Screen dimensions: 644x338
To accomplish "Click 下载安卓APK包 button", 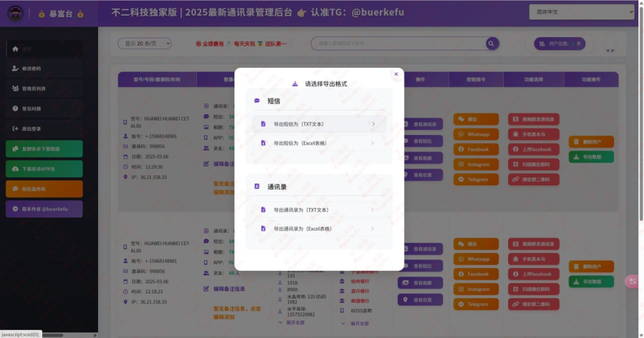I will pyautogui.click(x=45, y=169).
